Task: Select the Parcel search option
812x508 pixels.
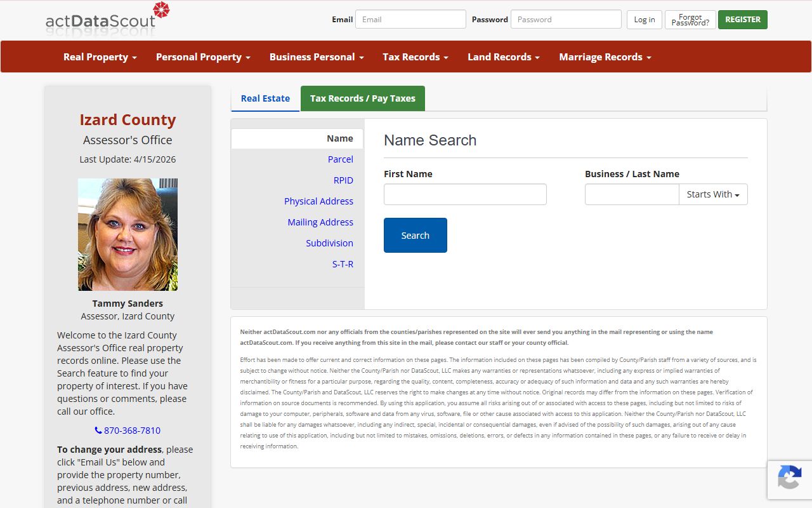Action: (x=341, y=159)
